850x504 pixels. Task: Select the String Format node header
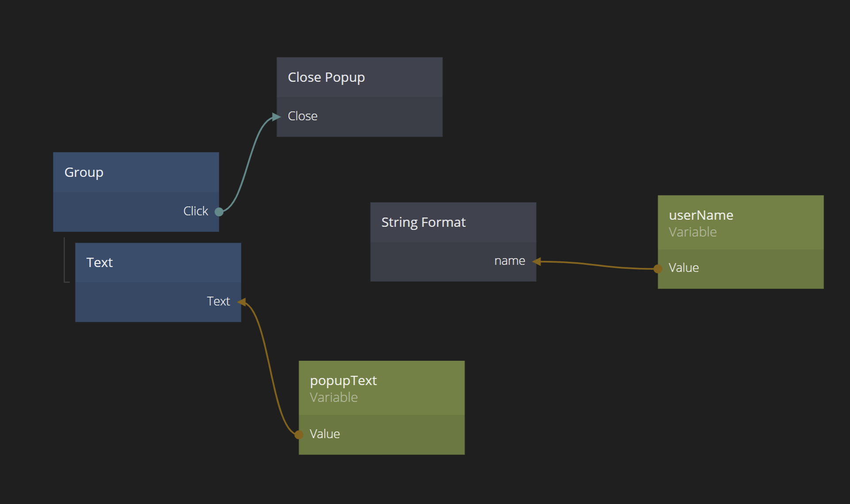pyautogui.click(x=453, y=222)
